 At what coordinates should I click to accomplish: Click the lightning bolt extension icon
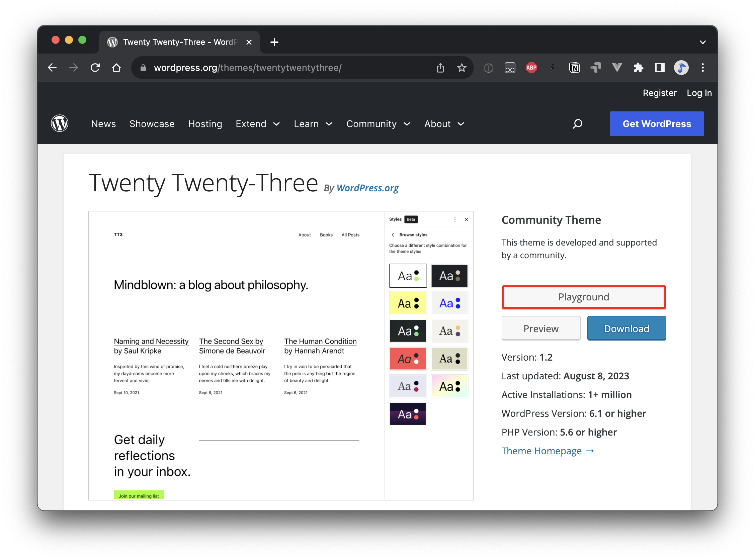click(x=553, y=68)
